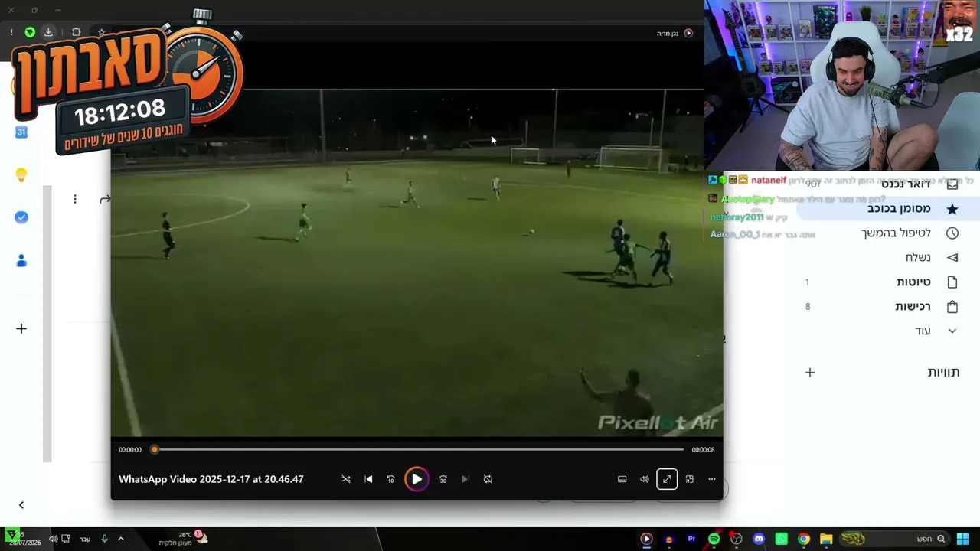Image resolution: width=980 pixels, height=551 pixels.
Task: Play the WhatsApp video
Action: (416, 479)
